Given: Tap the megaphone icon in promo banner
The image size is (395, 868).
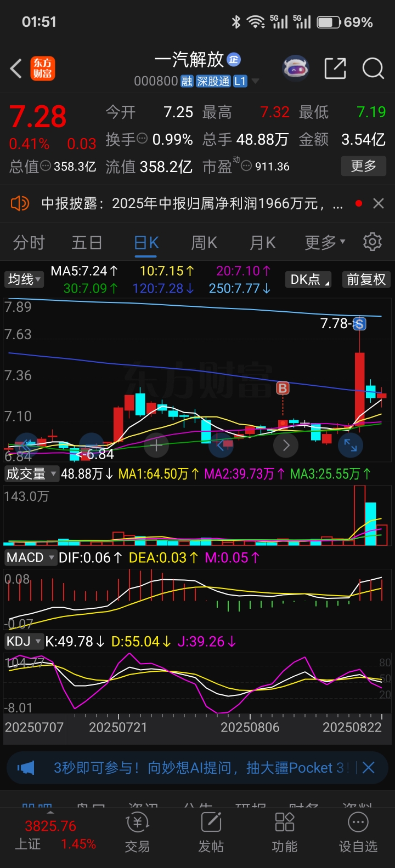Looking at the screenshot, I should [x=26, y=768].
